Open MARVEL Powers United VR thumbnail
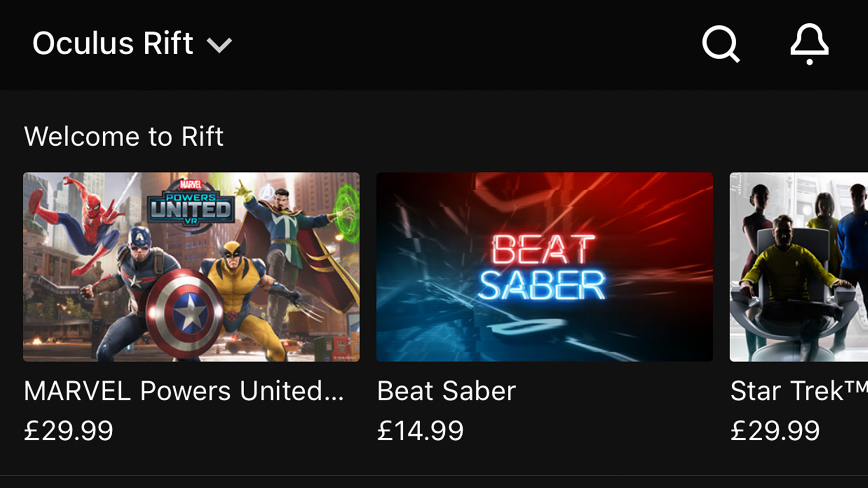Screen dimensions: 868x488 (x=191, y=267)
